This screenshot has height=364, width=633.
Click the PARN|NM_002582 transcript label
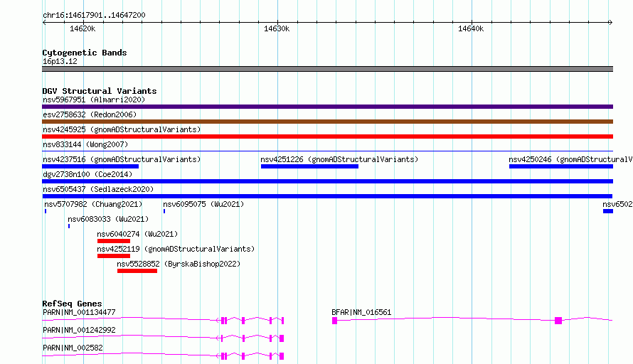[73, 348]
